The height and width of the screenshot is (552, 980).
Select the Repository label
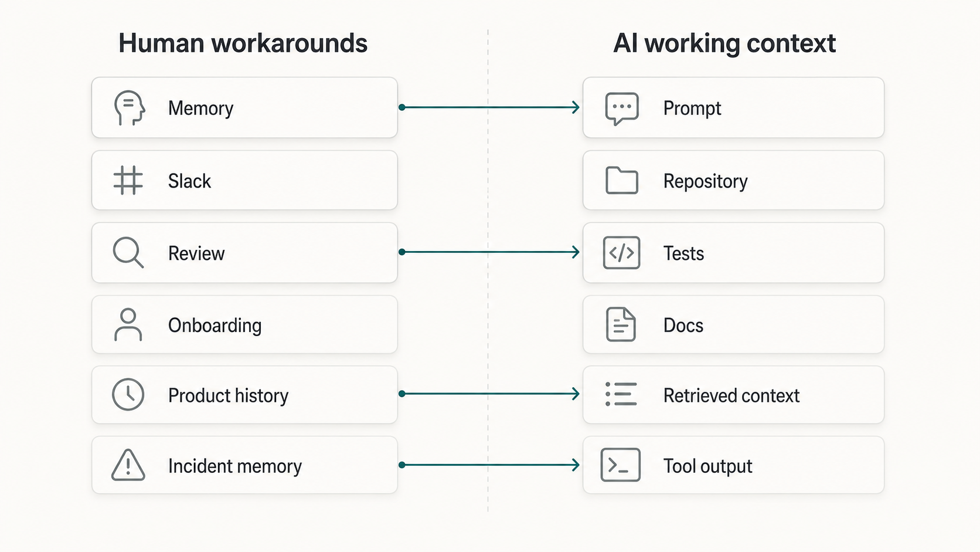705,182
